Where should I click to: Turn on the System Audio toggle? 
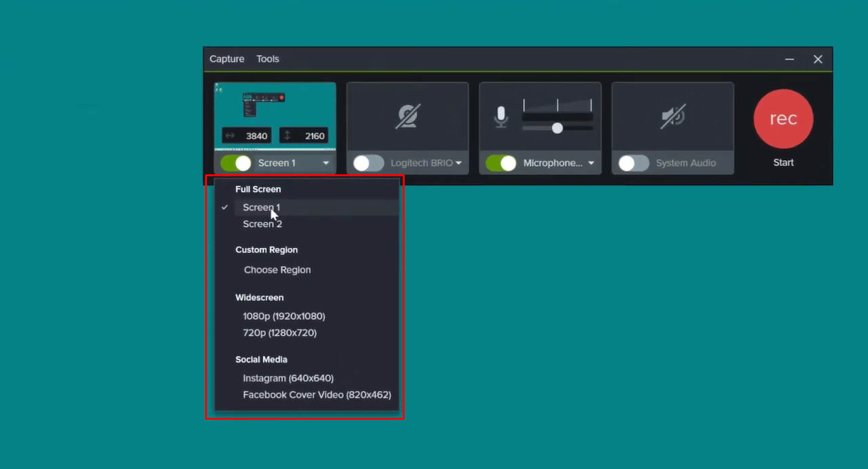pos(633,163)
